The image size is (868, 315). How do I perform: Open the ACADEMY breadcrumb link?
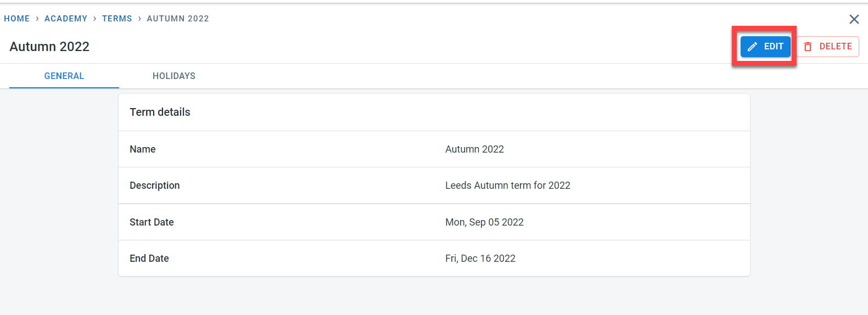pyautogui.click(x=66, y=19)
